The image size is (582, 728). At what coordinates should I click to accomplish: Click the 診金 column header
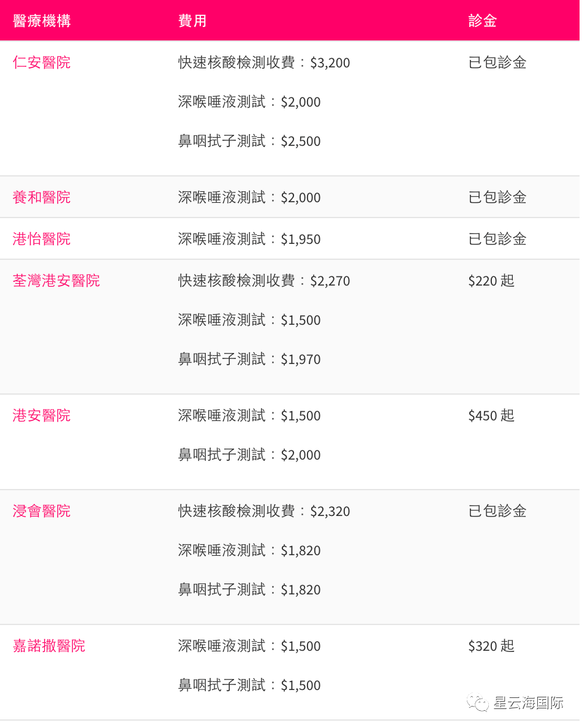(482, 21)
